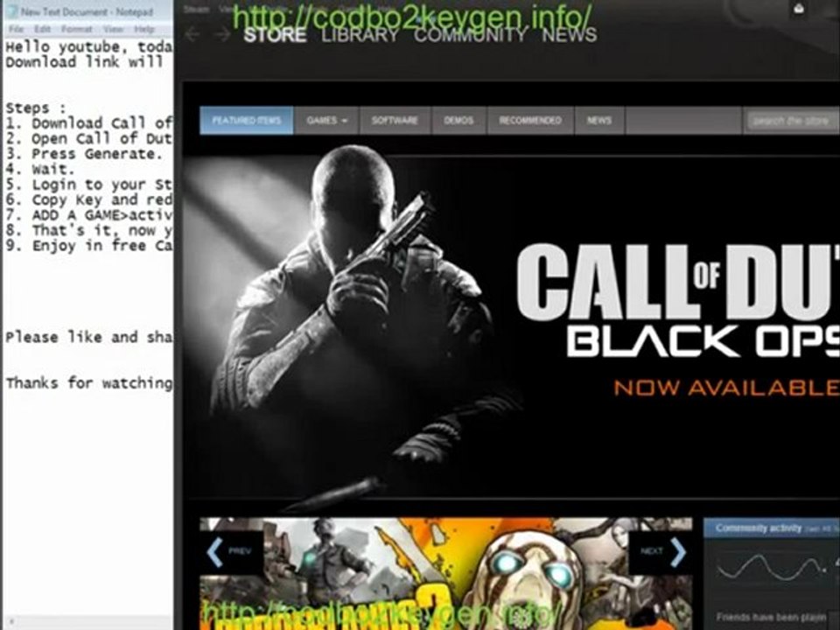Click the 'Steps :' line in Notepad
The height and width of the screenshot is (630, 840).
(x=35, y=108)
